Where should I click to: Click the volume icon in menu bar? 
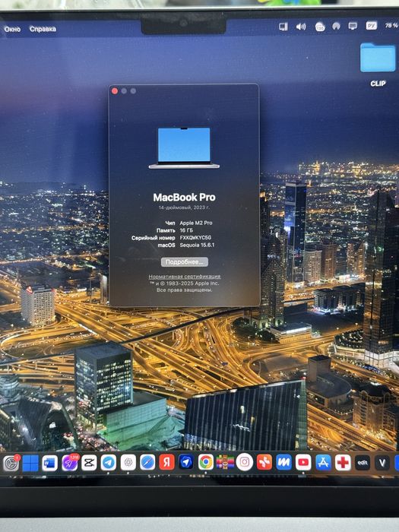301,27
